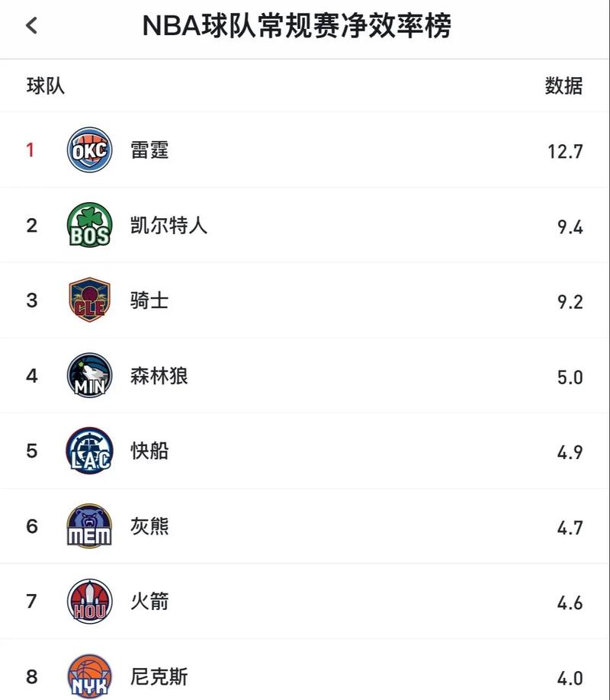Open the 灰熊 team name
This screenshot has width=610, height=700.
pyautogui.click(x=149, y=526)
